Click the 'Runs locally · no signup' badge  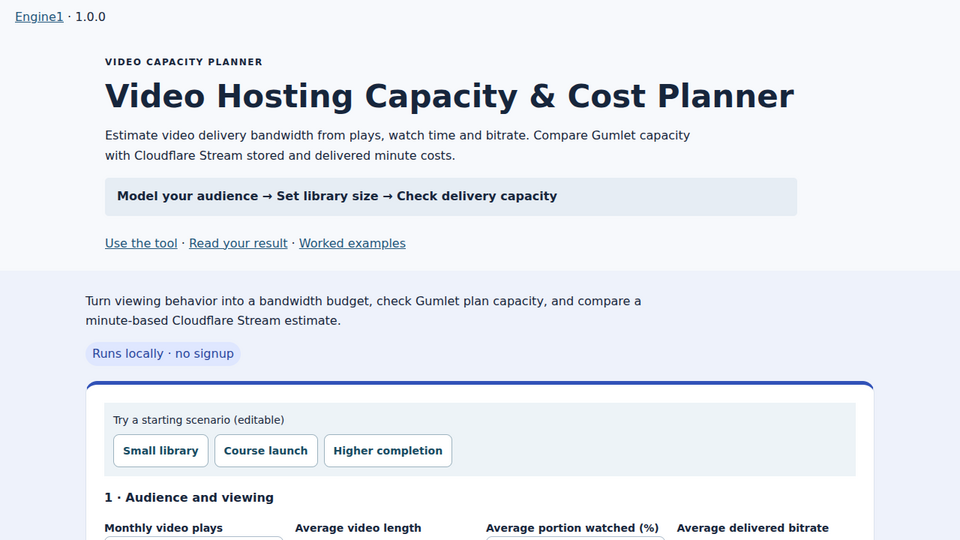coord(163,354)
